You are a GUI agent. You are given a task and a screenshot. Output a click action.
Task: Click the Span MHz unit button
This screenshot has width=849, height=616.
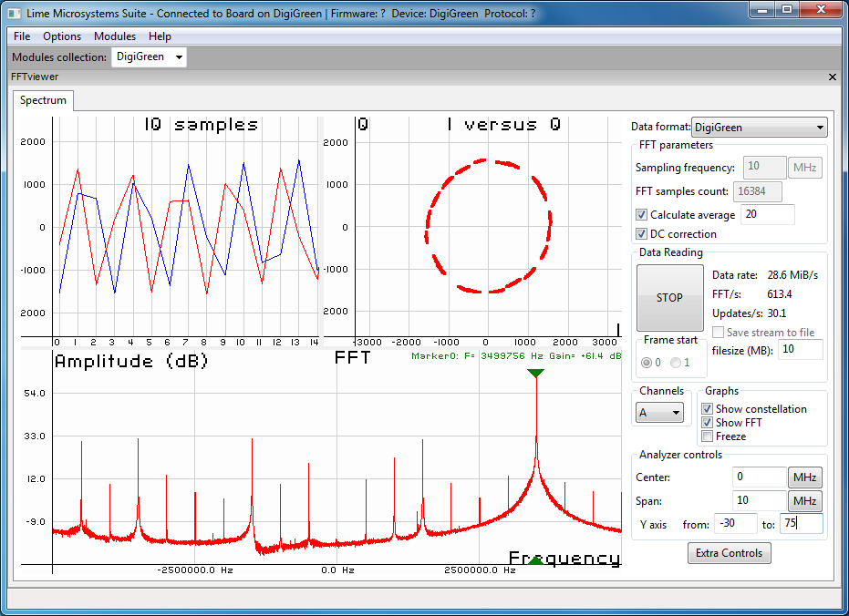[804, 501]
